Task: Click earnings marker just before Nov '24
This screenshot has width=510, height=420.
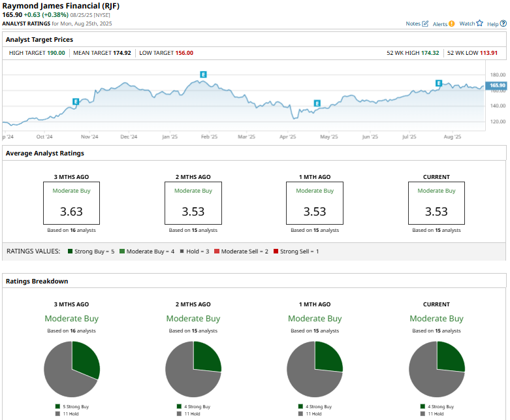Action: click(x=76, y=101)
